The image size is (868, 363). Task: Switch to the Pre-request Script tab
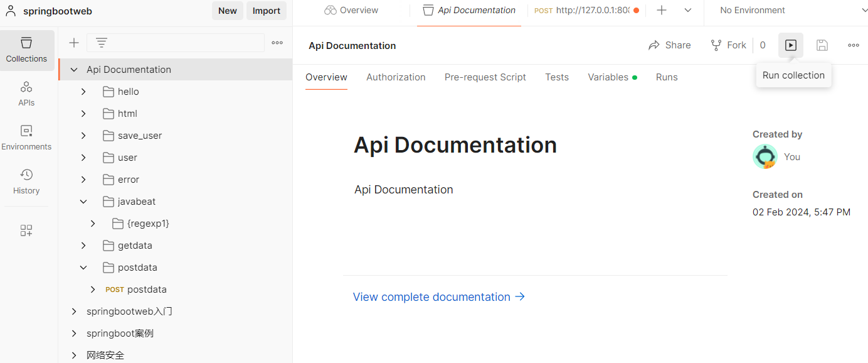485,77
